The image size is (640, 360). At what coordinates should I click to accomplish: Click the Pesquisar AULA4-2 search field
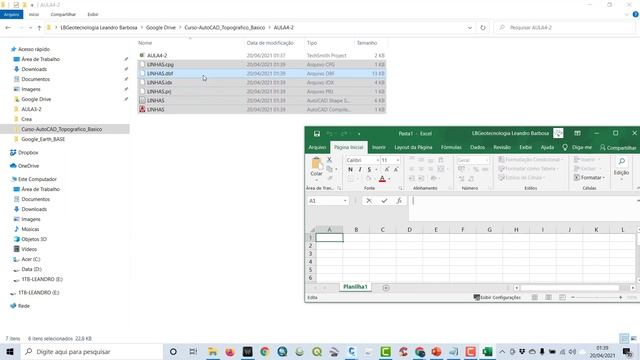[x=565, y=27]
